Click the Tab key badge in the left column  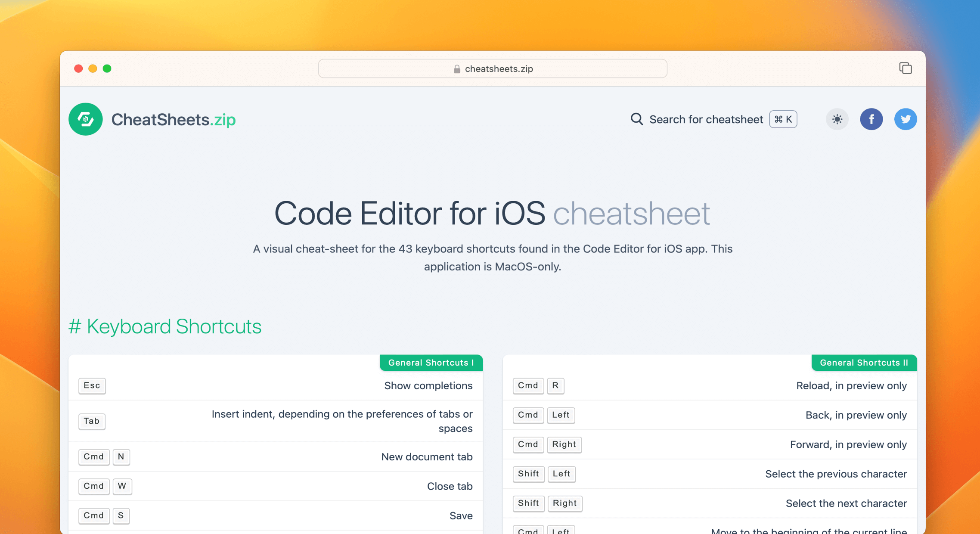(x=92, y=421)
